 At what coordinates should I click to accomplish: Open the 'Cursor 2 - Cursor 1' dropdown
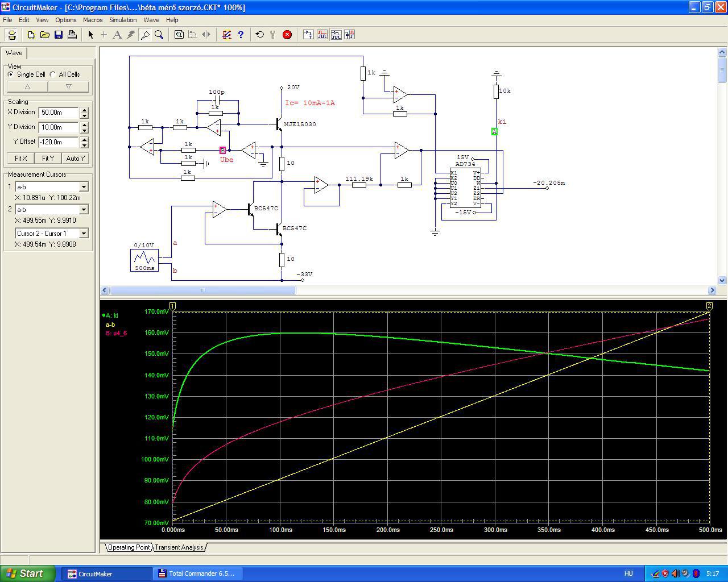pos(84,234)
